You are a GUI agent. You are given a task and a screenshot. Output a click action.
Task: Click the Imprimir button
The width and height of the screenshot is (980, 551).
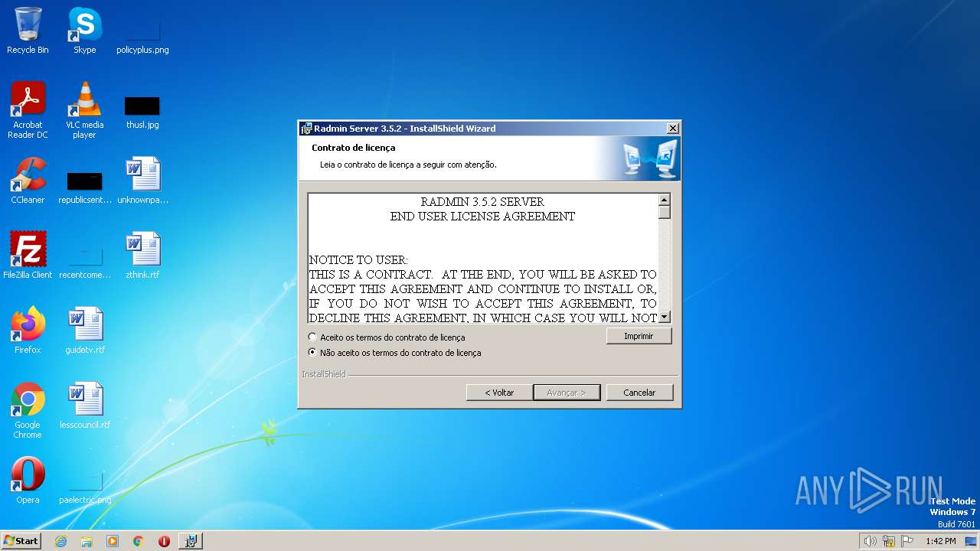[639, 336]
